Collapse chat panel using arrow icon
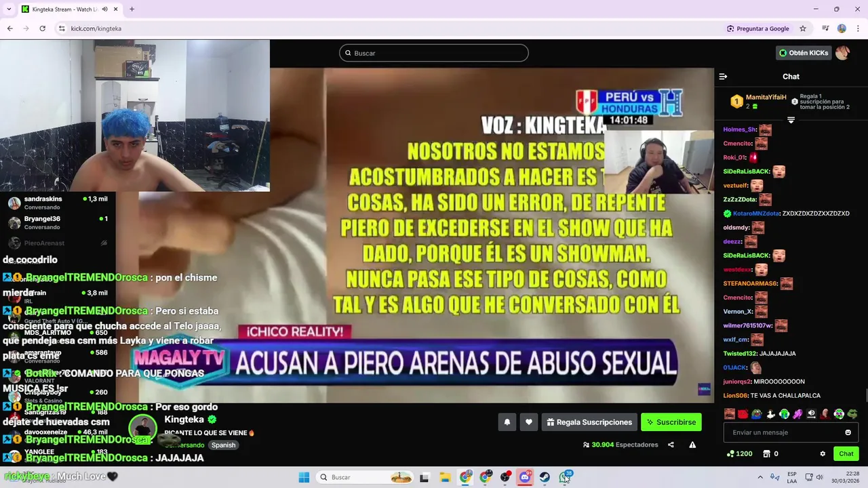The height and width of the screenshot is (488, 868). coord(723,77)
